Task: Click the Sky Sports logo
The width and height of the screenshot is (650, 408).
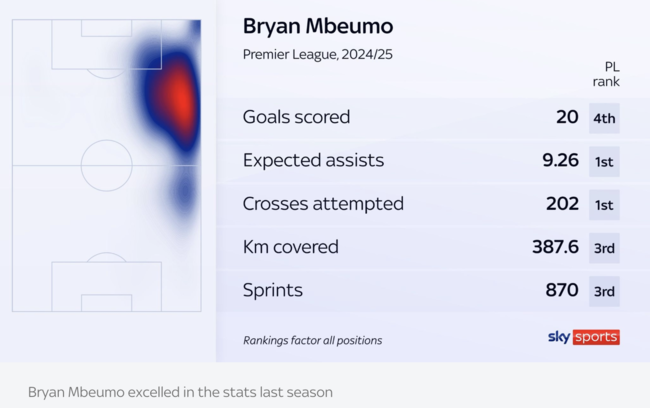Action: coord(584,337)
